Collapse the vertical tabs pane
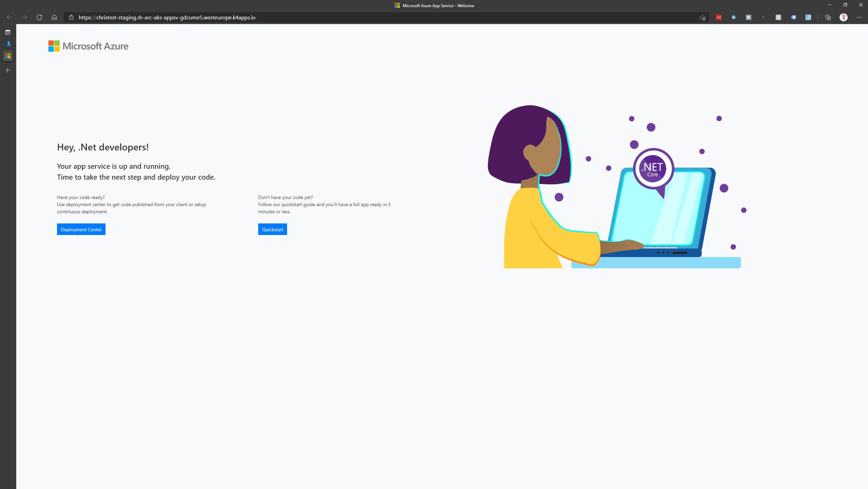Image resolution: width=868 pixels, height=489 pixels. point(7,32)
